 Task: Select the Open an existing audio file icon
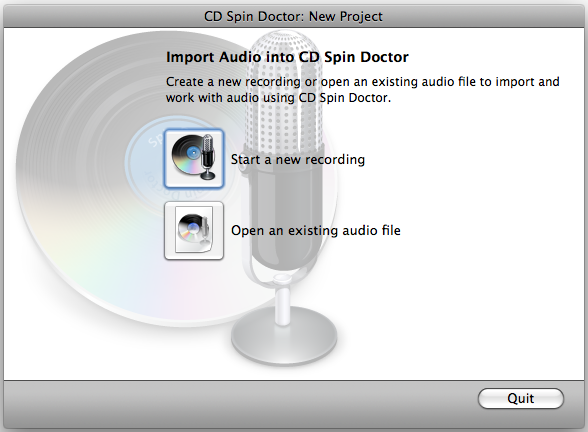point(194,231)
